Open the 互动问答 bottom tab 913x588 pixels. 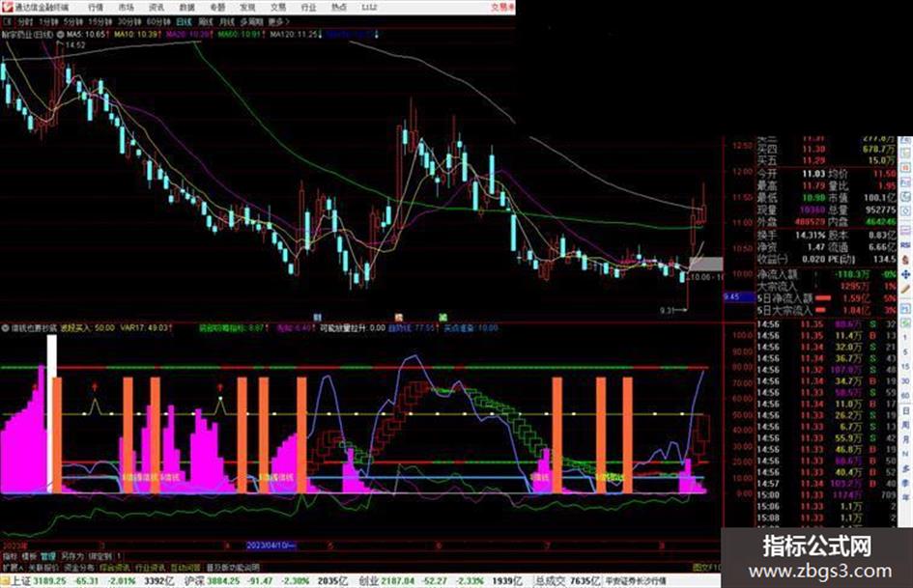[185, 567]
